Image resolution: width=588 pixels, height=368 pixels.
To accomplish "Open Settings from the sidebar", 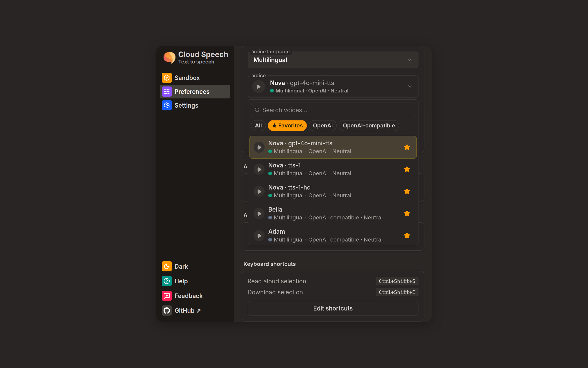I will 195,105.
